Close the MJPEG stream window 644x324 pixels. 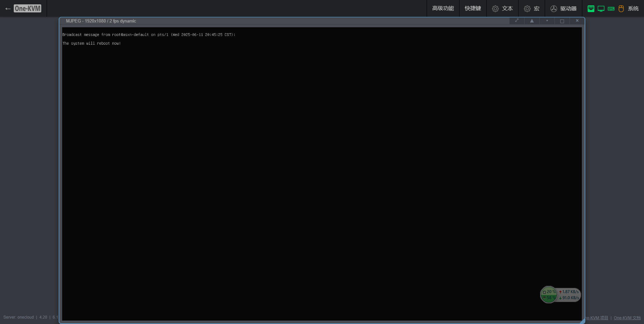(x=577, y=21)
